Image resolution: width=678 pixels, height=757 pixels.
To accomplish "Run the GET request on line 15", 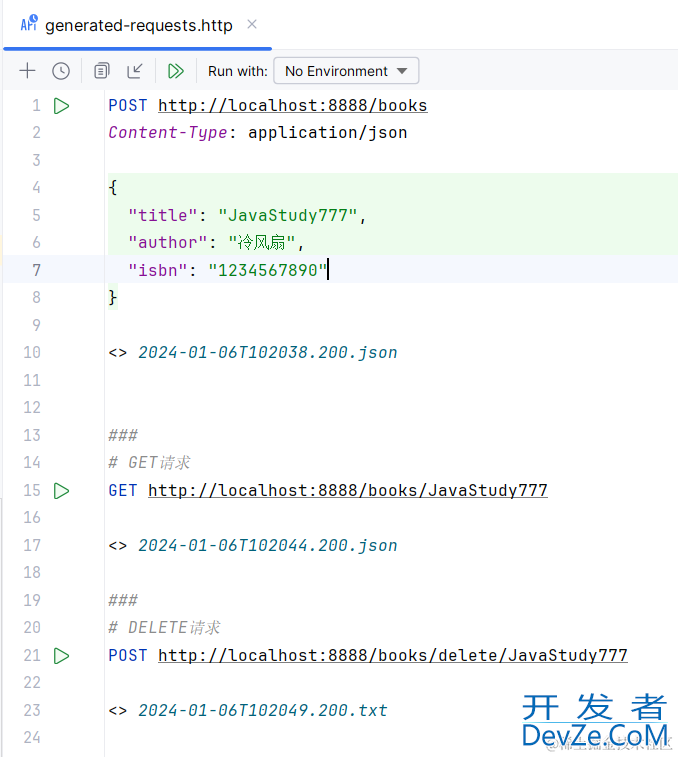I will click(61, 491).
